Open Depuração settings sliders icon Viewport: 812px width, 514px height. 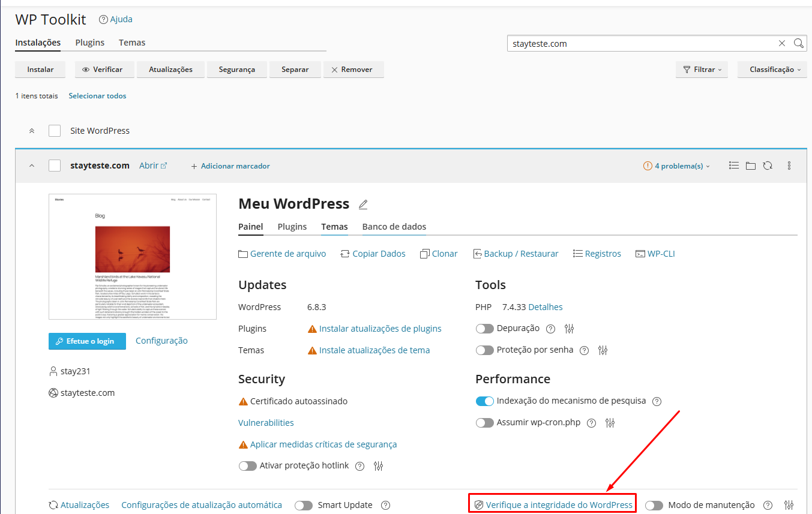click(570, 329)
